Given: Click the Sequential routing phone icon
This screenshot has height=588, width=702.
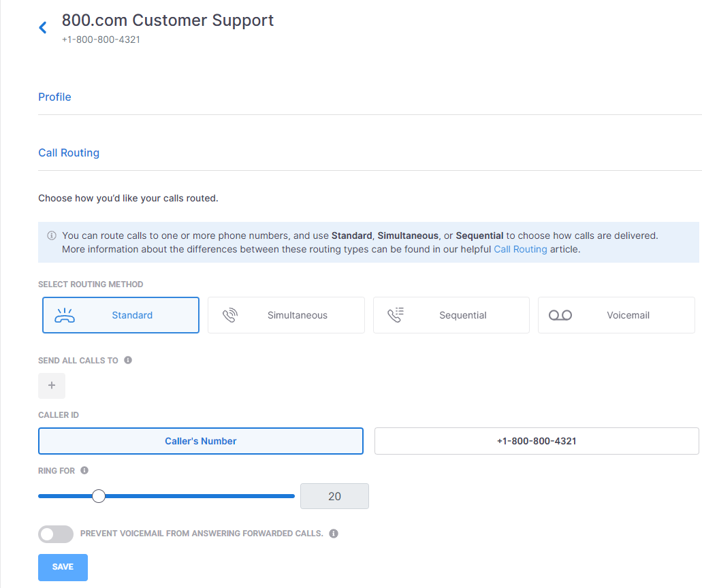Looking at the screenshot, I should [396, 315].
